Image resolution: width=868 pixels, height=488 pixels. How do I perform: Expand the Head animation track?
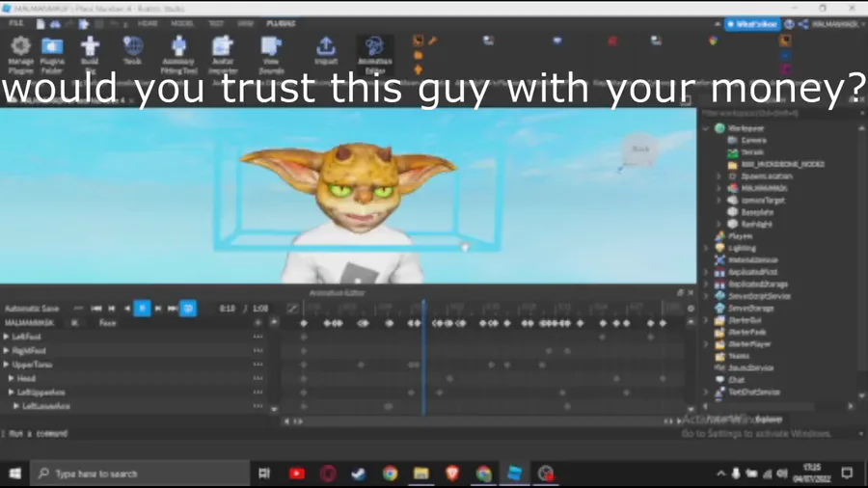pyautogui.click(x=11, y=378)
